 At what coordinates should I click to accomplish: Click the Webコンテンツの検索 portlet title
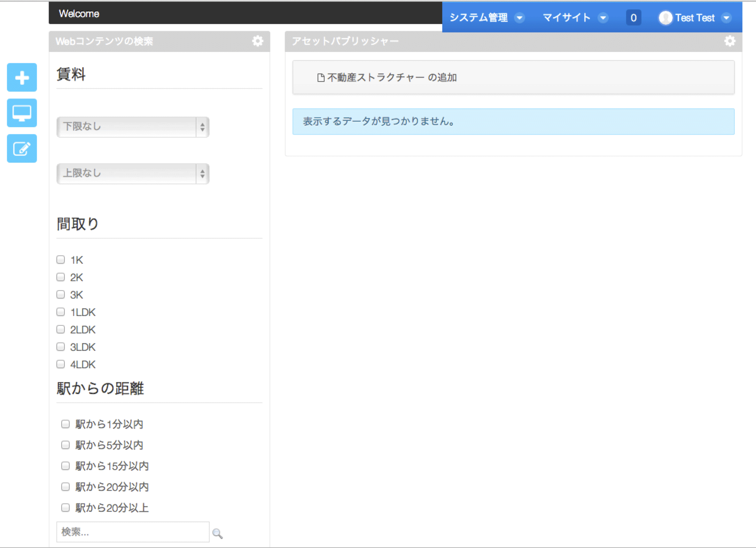(104, 41)
